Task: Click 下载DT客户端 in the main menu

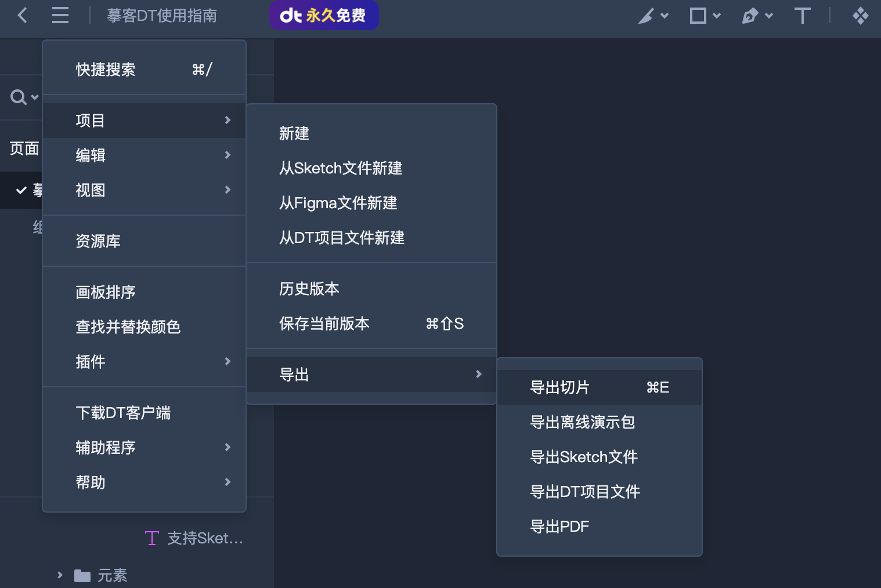Action: [124, 412]
